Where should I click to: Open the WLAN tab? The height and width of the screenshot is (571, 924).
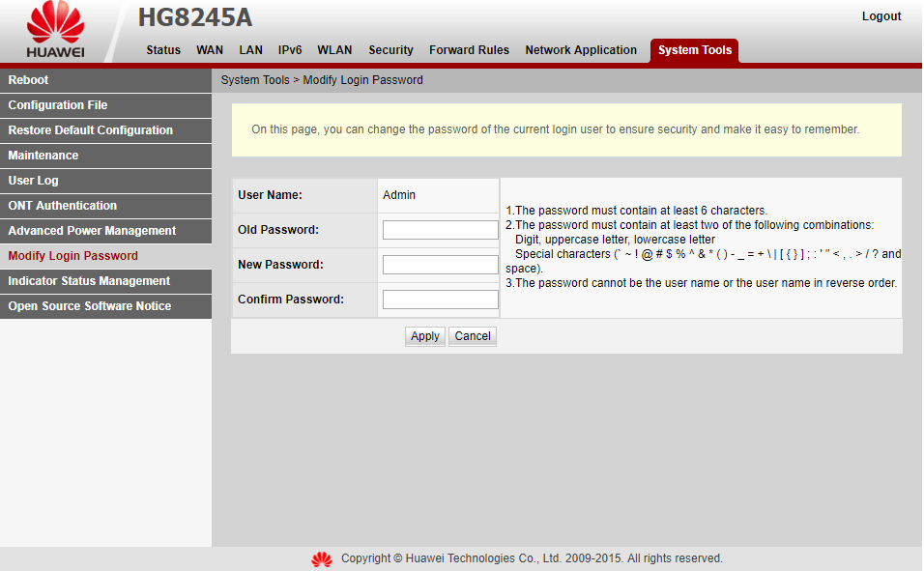(x=334, y=50)
